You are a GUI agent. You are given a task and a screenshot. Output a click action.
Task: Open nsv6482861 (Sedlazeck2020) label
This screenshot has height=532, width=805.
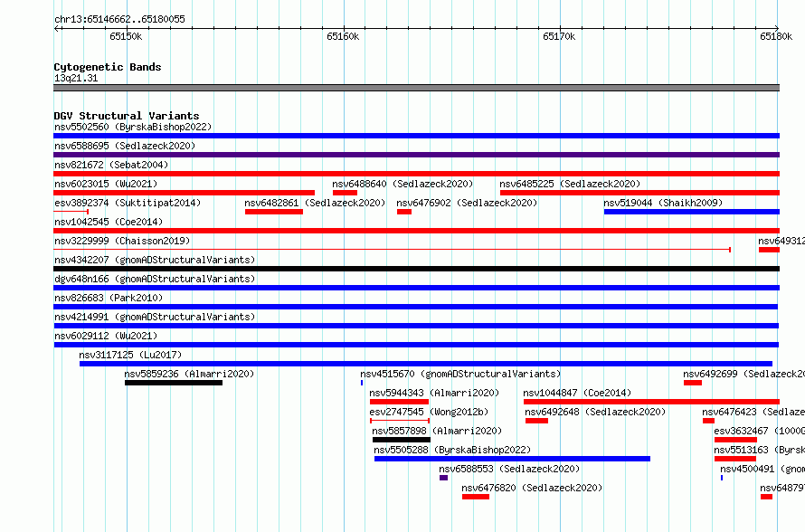(315, 203)
